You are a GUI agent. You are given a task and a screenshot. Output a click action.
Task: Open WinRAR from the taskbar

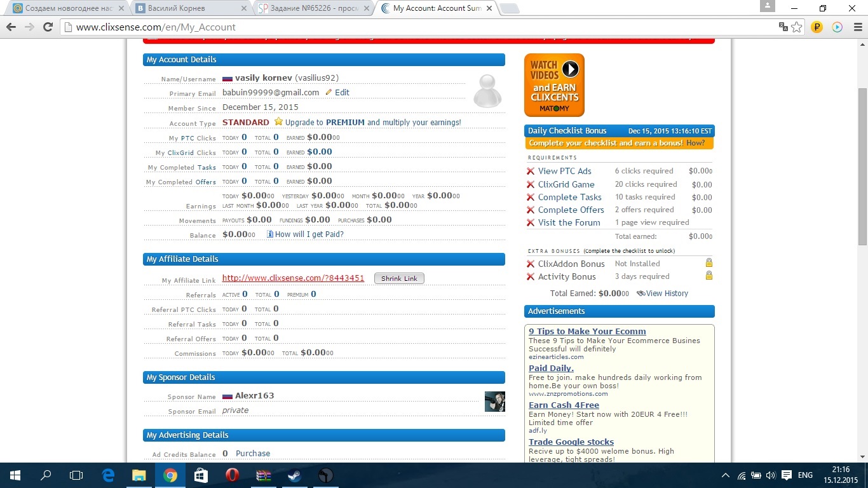tap(263, 475)
